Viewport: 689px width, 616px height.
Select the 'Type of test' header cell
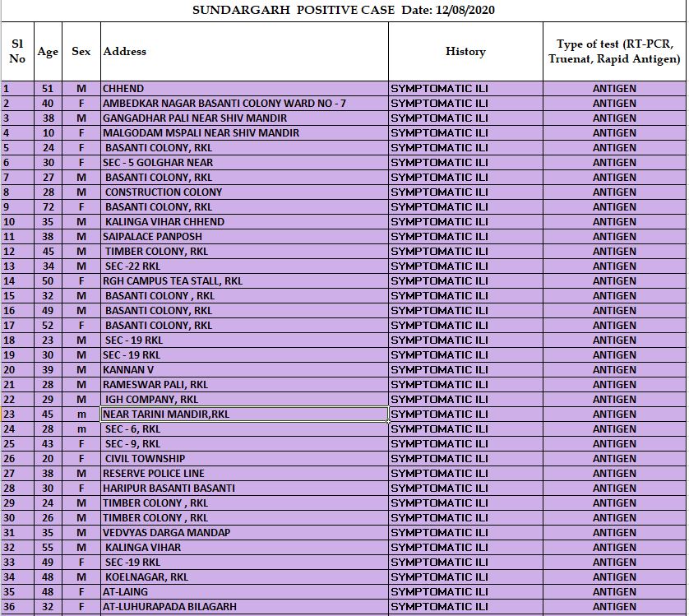613,51
